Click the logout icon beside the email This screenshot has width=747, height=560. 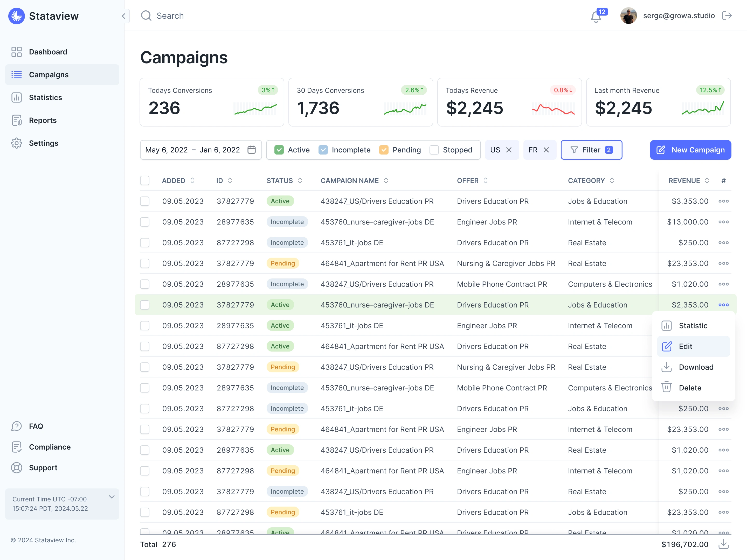pyautogui.click(x=727, y=16)
